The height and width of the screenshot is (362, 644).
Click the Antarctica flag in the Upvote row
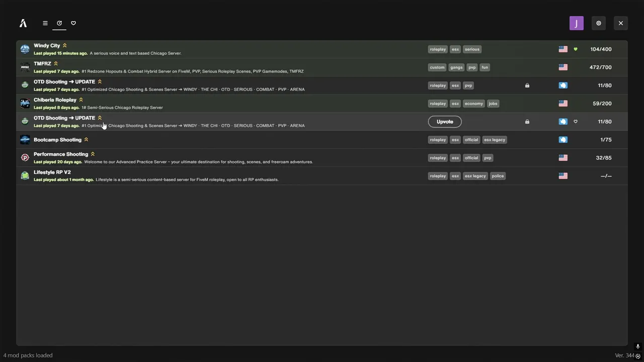(x=563, y=122)
